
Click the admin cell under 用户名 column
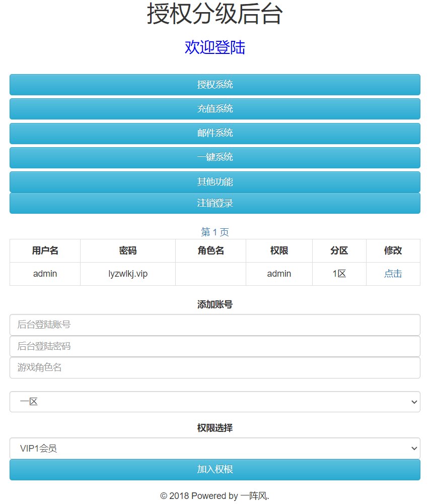click(x=45, y=274)
